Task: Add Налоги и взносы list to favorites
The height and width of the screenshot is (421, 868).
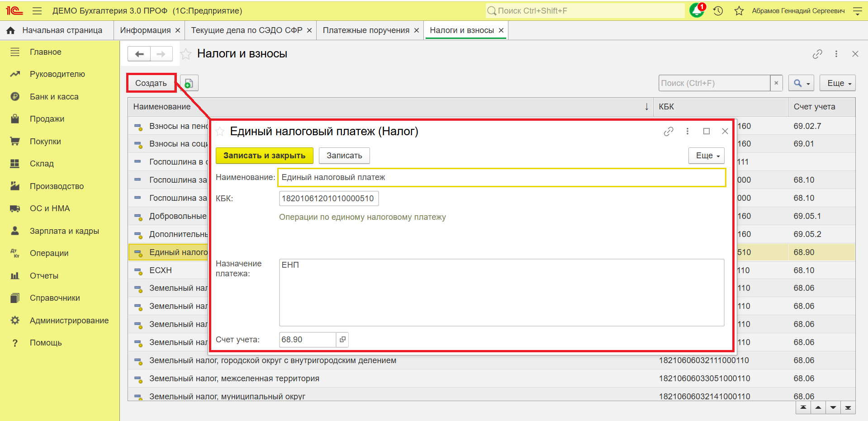Action: tap(186, 54)
